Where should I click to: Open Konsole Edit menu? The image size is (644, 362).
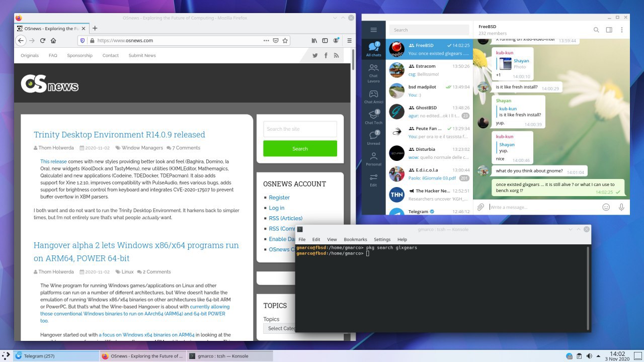316,239
